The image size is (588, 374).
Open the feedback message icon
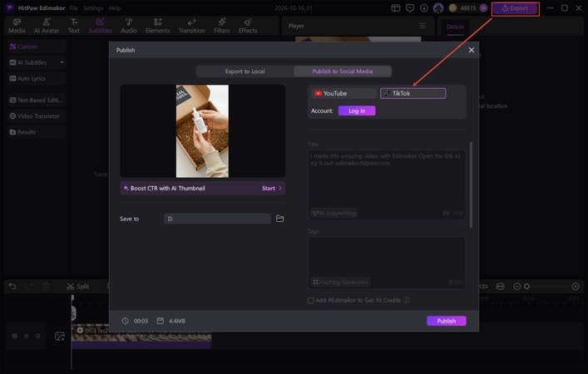(410, 7)
